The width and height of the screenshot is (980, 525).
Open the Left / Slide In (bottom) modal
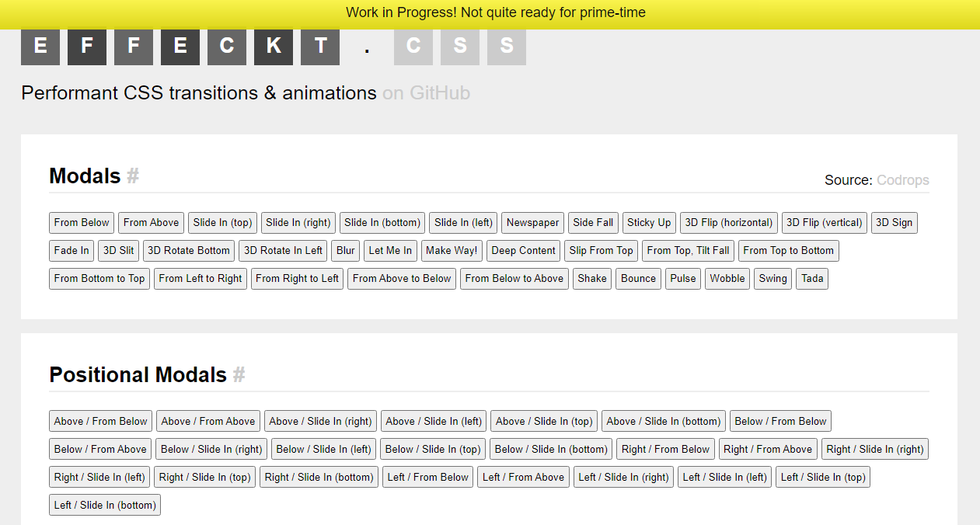pos(104,504)
